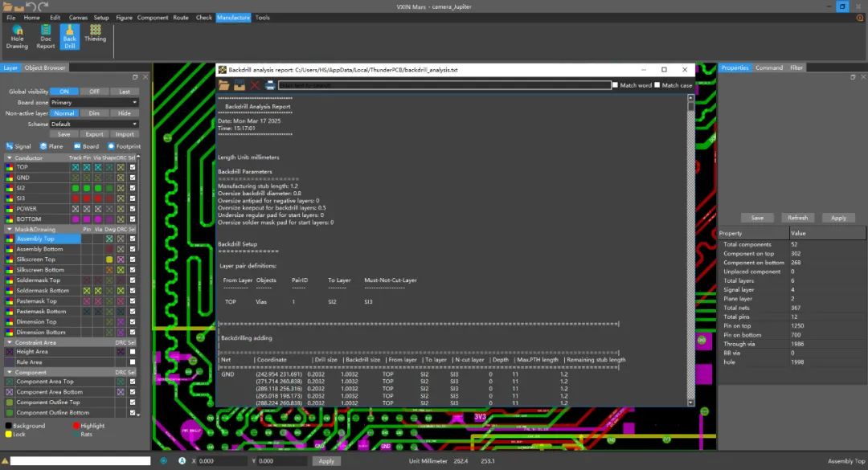Screen dimensions: 868x470
Task: Toggle the Sel checkbox for TOP layer
Action: [133, 167]
